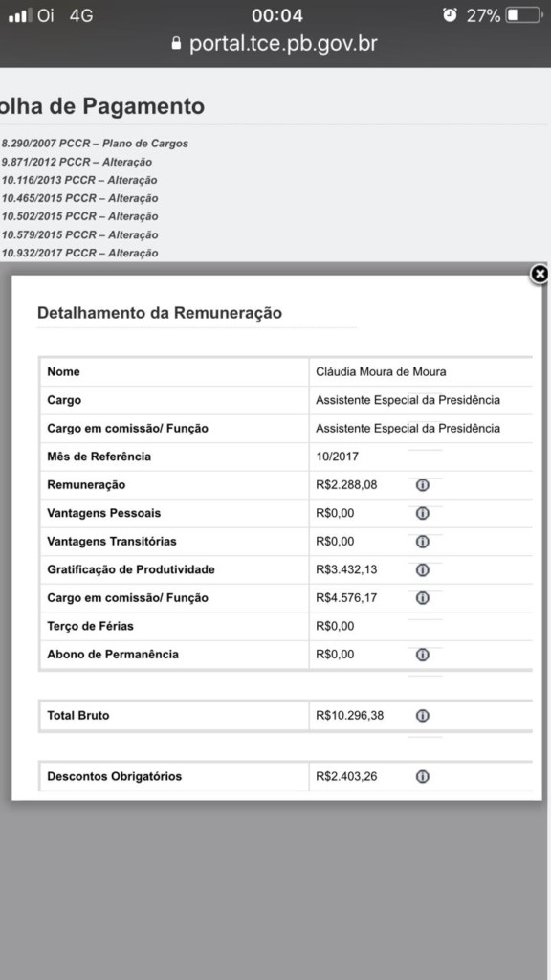Open 10.932/2017 PCCR Alteração link
Image resolution: width=551 pixels, height=980 pixels.
point(80,253)
